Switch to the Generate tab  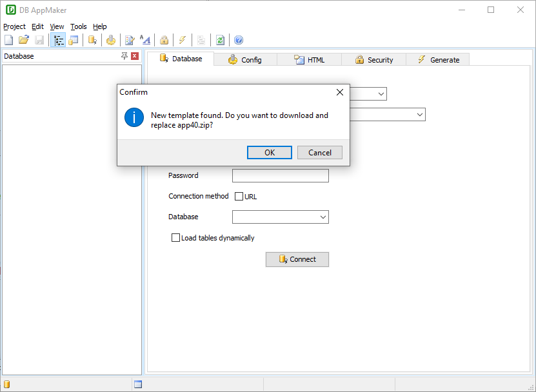(438, 60)
